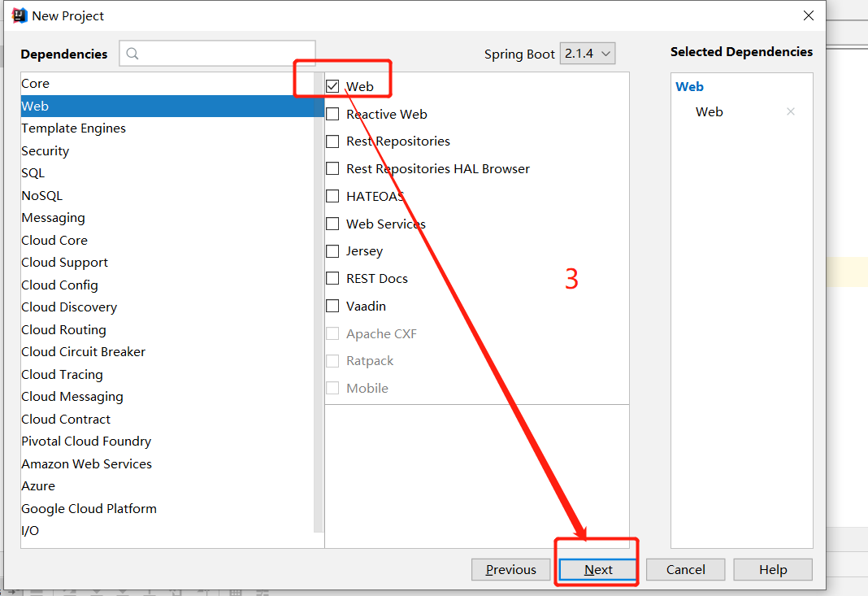868x596 pixels.
Task: Select the SQL category
Action: point(167,173)
